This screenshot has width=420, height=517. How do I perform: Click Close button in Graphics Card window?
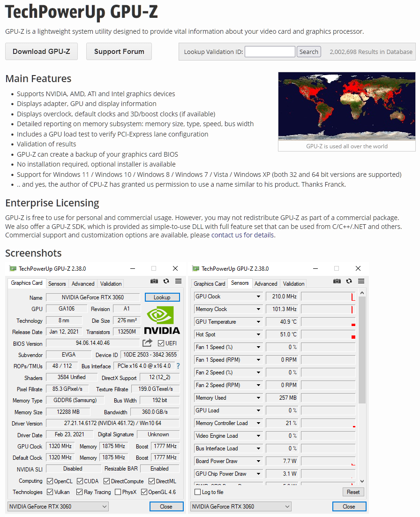[166, 507]
